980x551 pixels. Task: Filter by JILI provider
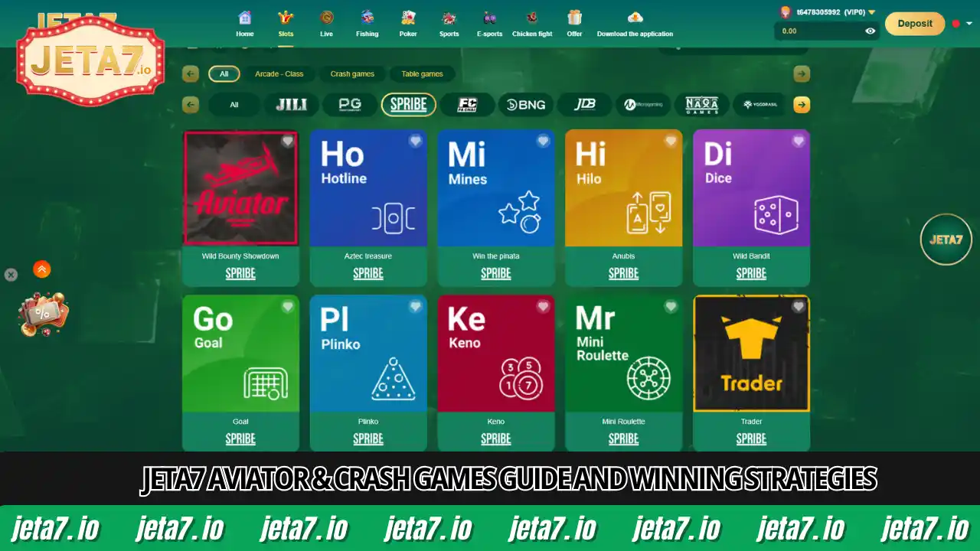(292, 105)
